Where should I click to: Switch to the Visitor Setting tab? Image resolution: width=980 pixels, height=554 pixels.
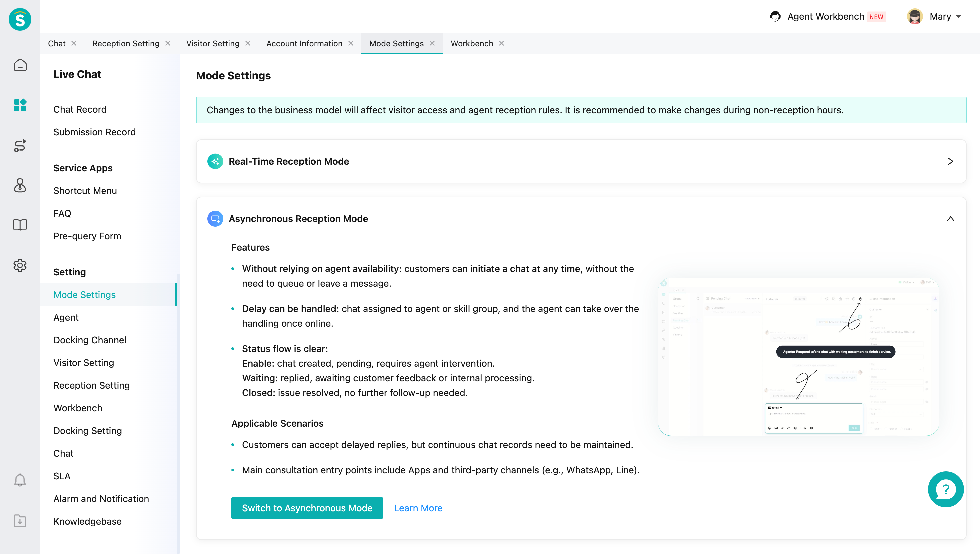tap(213, 43)
